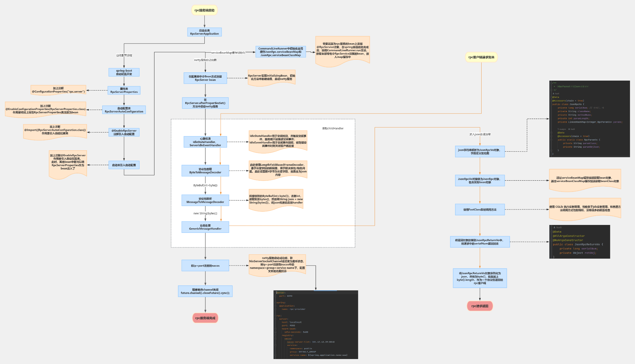The width and height of the screenshot is (635, 364).
Task: Select the red rpc请求返回 end node
Action: tap(480, 306)
